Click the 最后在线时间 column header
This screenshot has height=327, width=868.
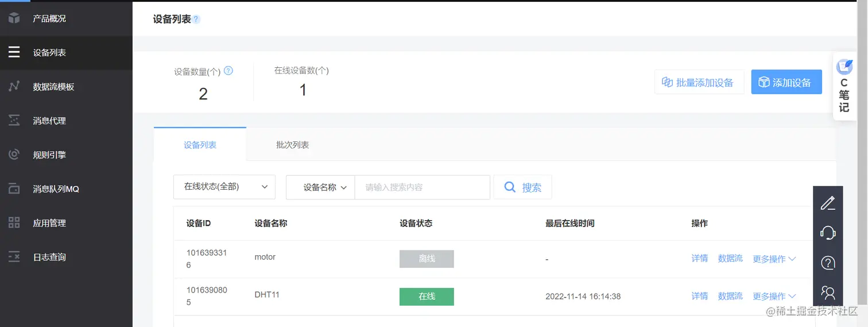[x=569, y=223]
